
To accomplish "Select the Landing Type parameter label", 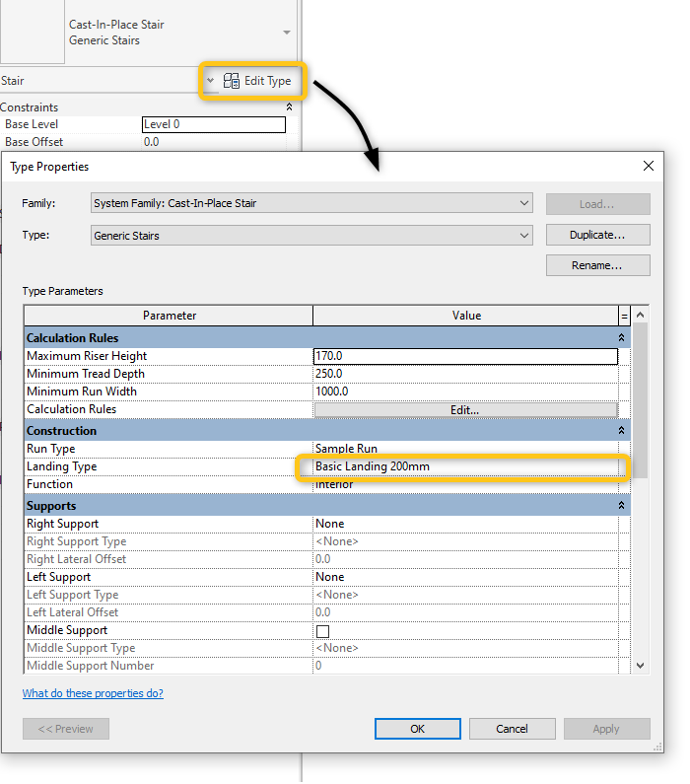I will (62, 466).
